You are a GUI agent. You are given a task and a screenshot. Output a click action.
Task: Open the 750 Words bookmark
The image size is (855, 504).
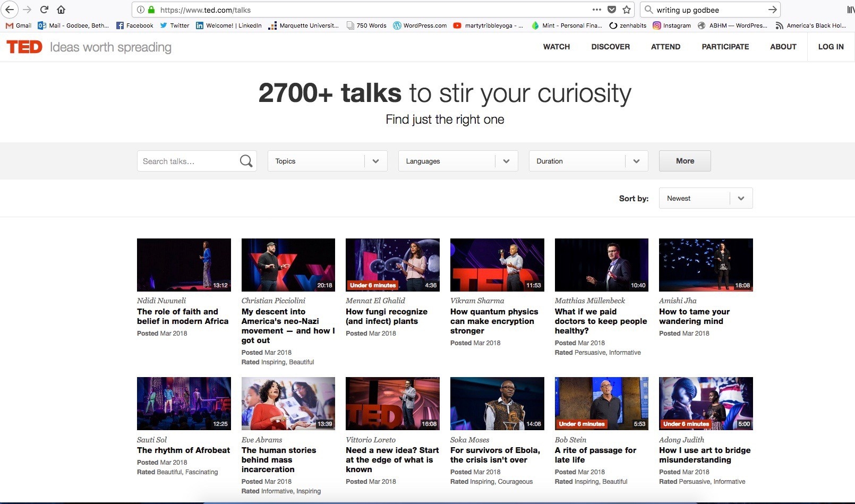coord(366,25)
